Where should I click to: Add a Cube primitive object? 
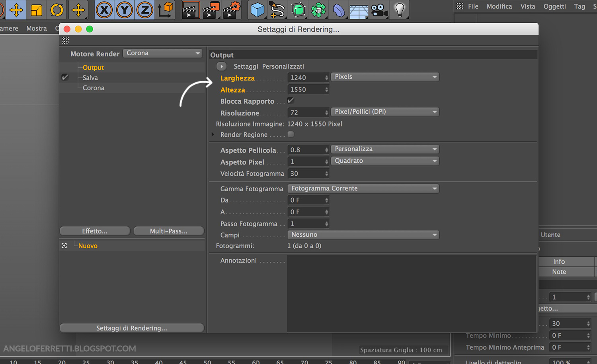258,10
